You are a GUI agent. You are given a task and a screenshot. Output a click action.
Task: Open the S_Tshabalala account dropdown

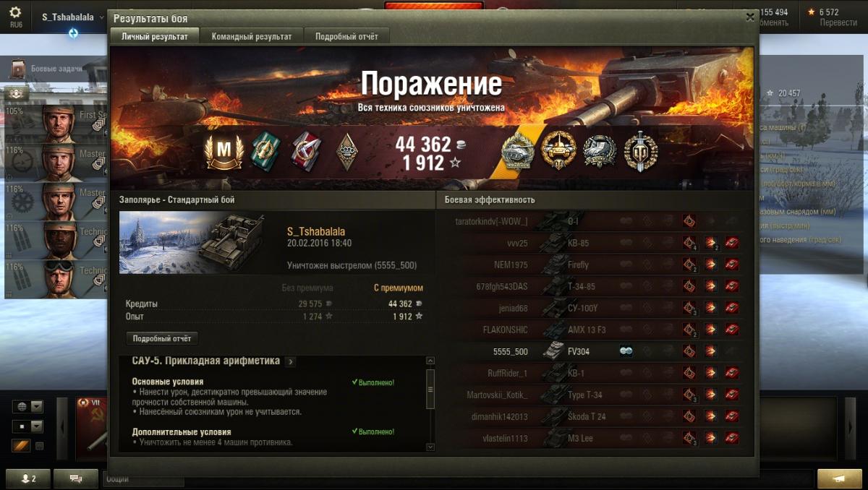(x=72, y=17)
